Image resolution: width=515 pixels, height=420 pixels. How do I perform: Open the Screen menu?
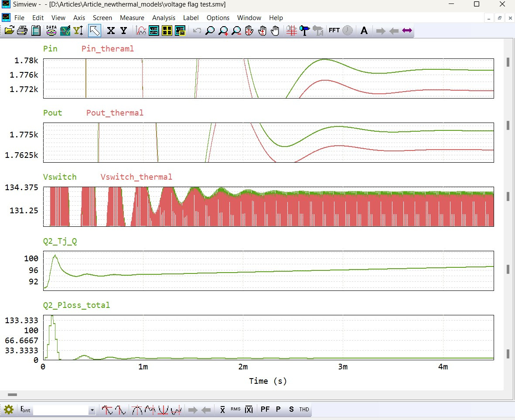coord(102,18)
